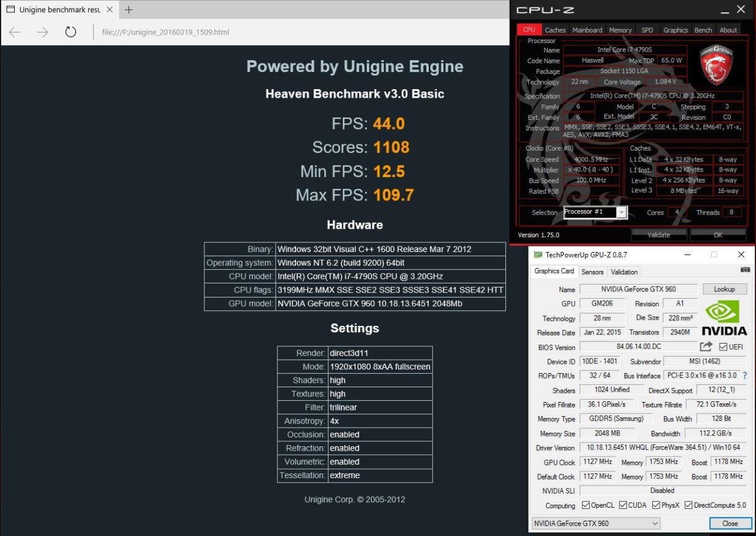Select the CPU tab in CPU-Z
Image resolution: width=756 pixels, height=536 pixels.
coord(529,30)
